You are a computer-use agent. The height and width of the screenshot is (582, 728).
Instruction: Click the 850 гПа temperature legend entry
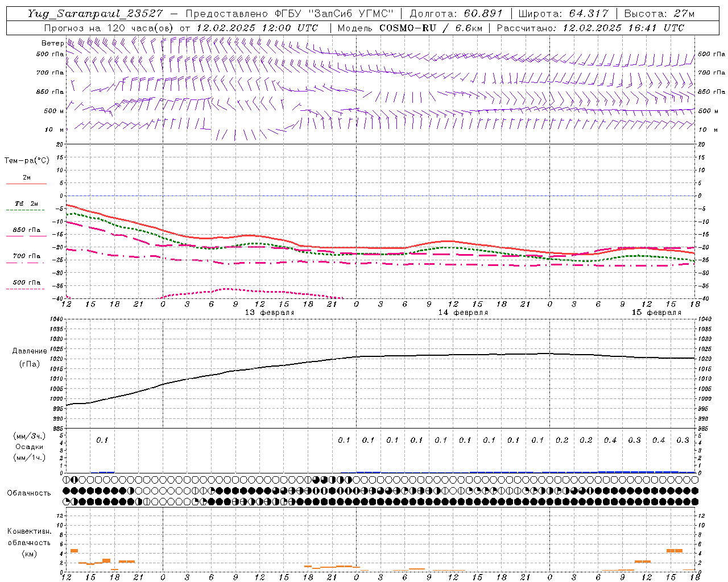[26, 230]
